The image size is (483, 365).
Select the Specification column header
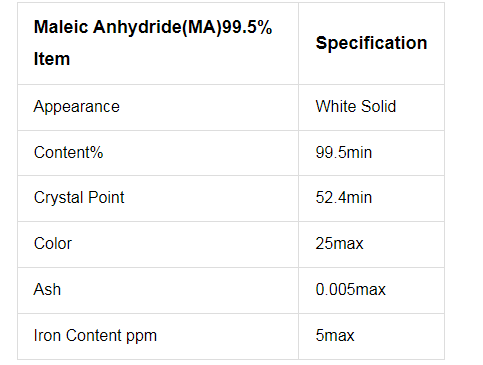coord(371,43)
